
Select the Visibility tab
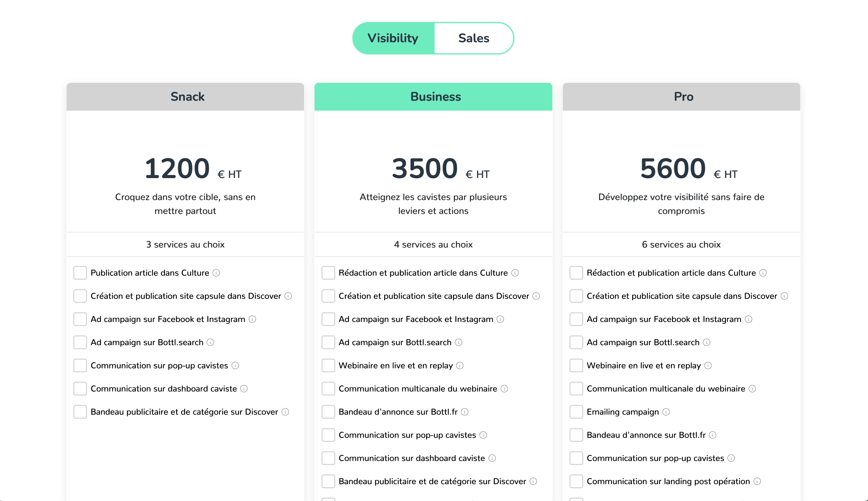coord(393,38)
